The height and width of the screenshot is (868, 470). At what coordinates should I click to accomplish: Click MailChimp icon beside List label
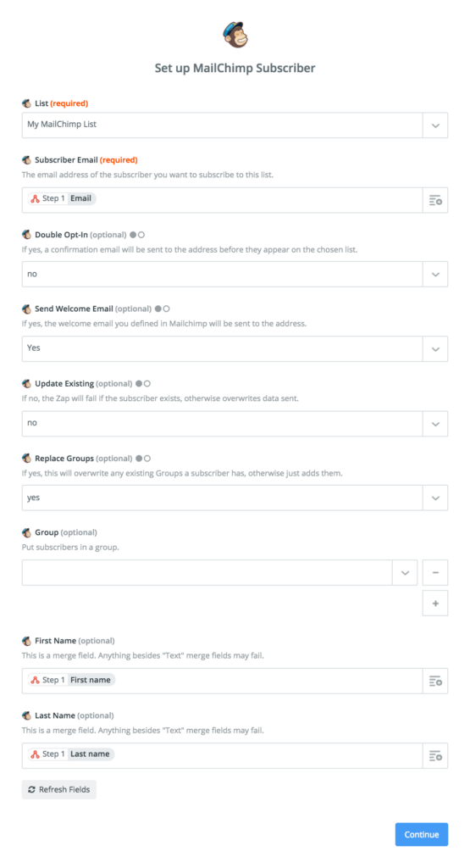tap(26, 103)
